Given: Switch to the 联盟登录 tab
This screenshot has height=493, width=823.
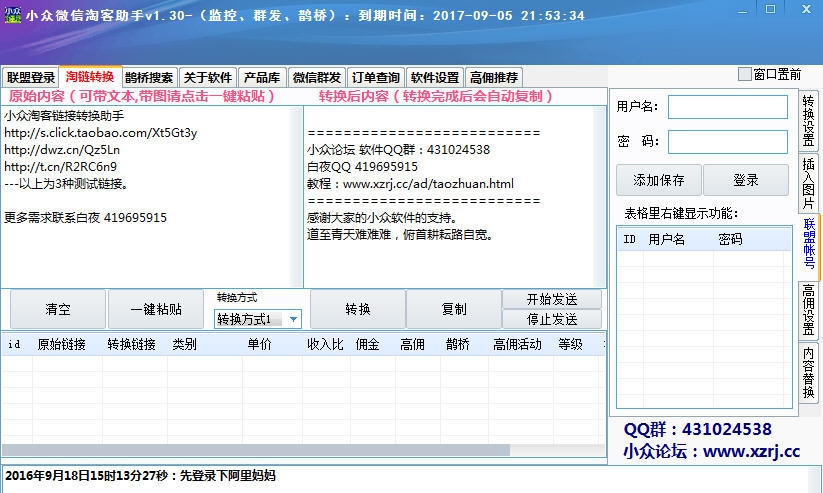Looking at the screenshot, I should pos(31,78).
